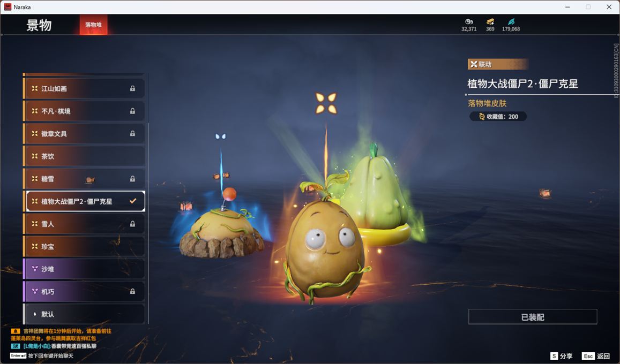Close the Naraka window
Image resolution: width=620 pixels, height=364 pixels.
pyautogui.click(x=609, y=7)
